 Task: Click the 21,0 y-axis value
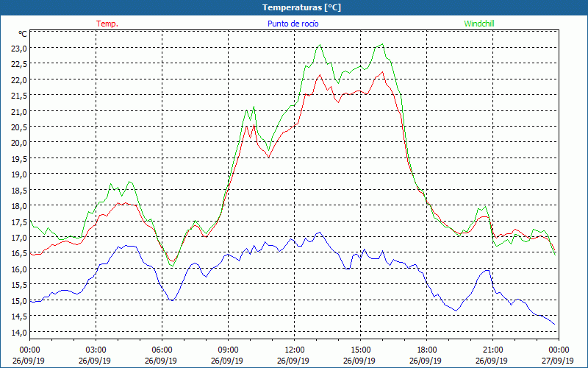tap(19, 112)
